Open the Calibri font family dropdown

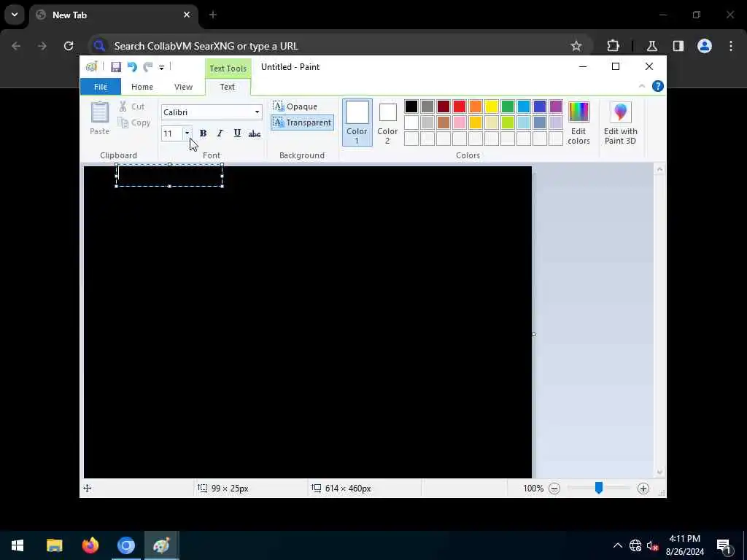(257, 112)
